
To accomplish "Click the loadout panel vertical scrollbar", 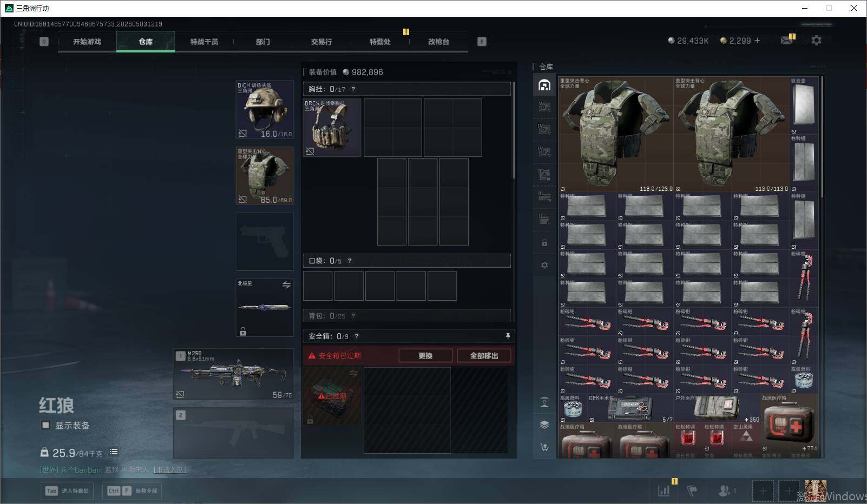I will (513, 130).
